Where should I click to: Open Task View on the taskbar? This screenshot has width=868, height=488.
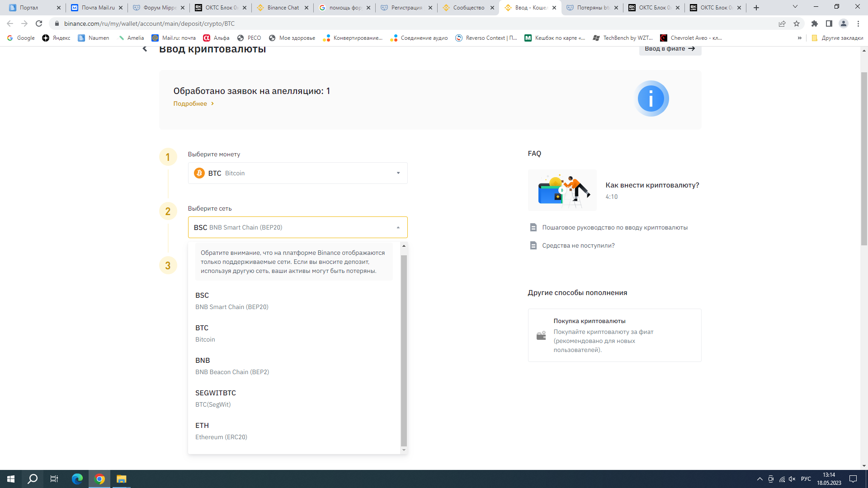[x=54, y=479]
